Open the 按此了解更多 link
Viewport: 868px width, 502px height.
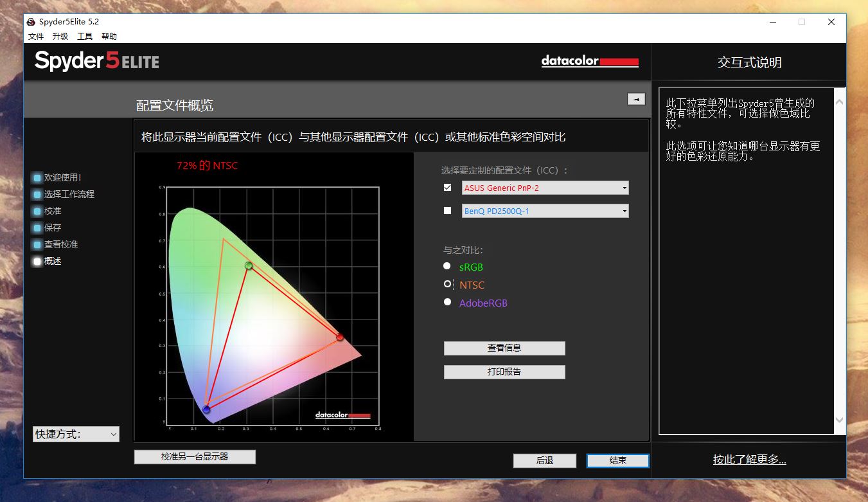click(x=749, y=459)
